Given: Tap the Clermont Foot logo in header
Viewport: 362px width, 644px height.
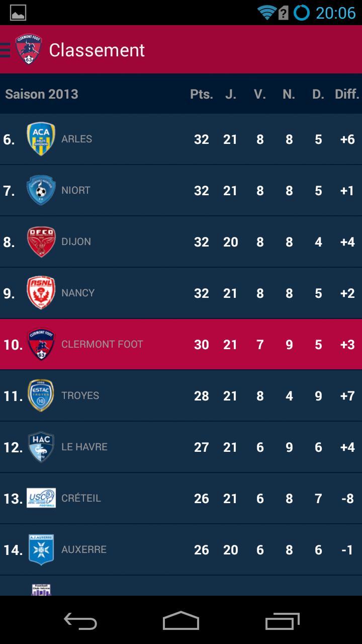Looking at the screenshot, I should [29, 49].
